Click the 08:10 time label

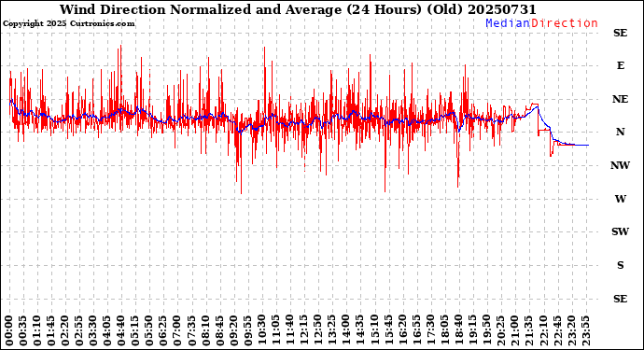pyautogui.click(x=205, y=330)
